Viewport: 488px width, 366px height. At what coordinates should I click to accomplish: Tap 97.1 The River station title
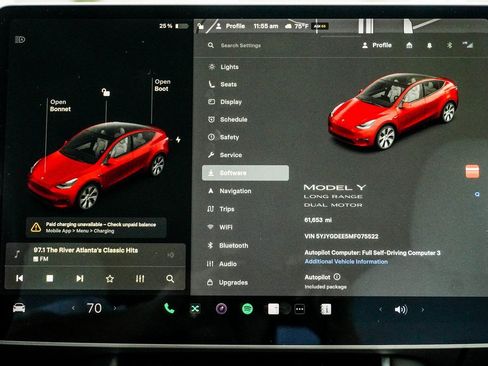(86, 250)
